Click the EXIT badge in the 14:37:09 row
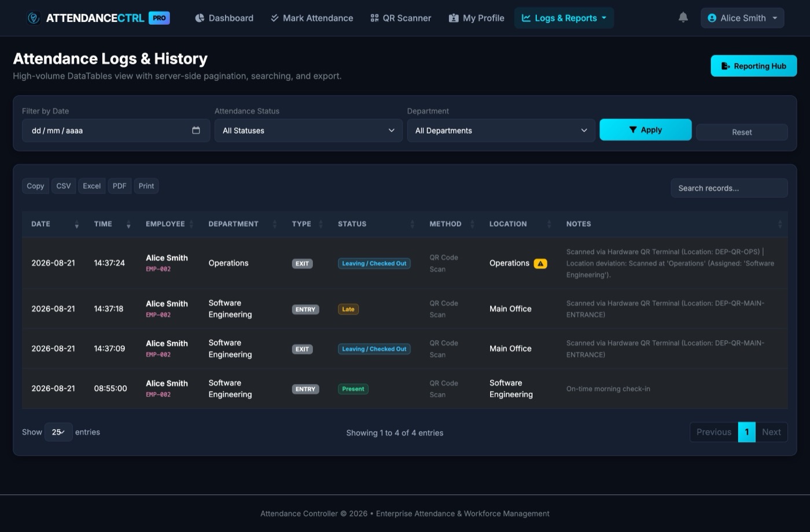This screenshot has height=532, width=810. click(x=302, y=349)
